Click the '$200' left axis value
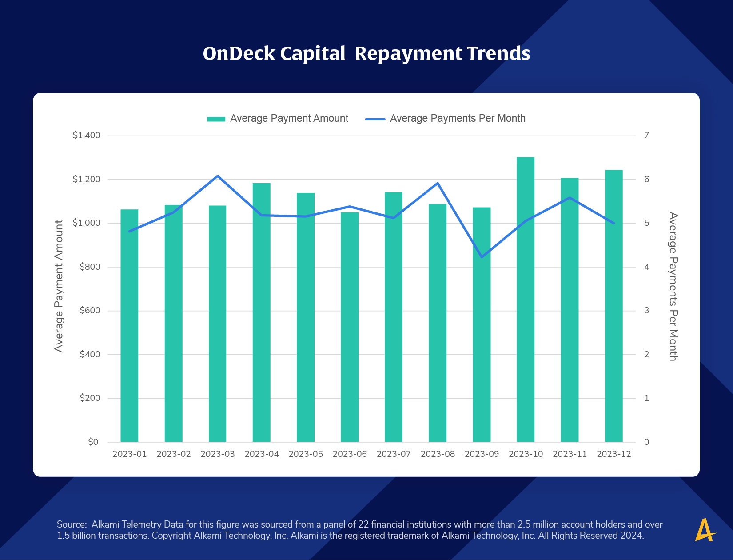The height and width of the screenshot is (560, 733). coord(90,398)
